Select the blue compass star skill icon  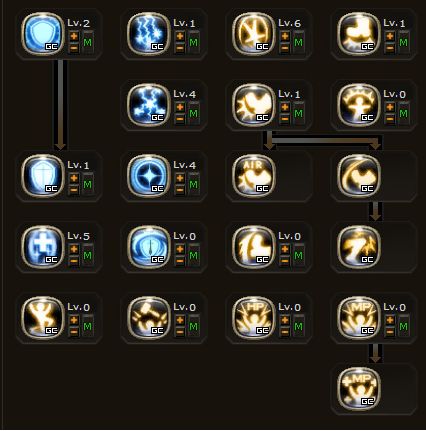[x=149, y=175]
